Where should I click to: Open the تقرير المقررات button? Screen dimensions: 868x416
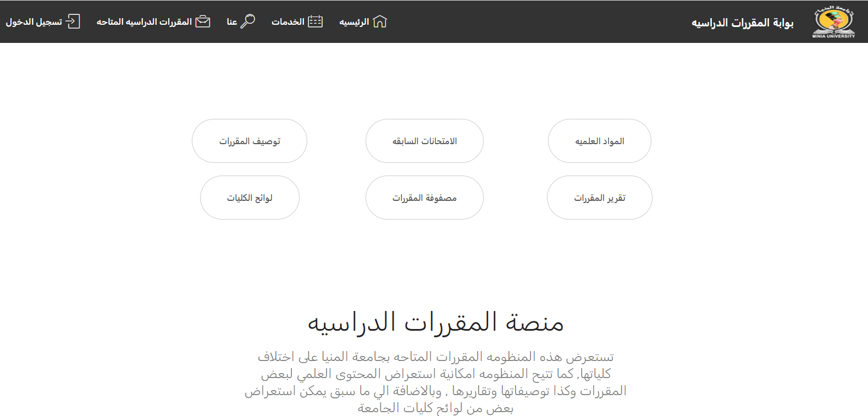(599, 198)
